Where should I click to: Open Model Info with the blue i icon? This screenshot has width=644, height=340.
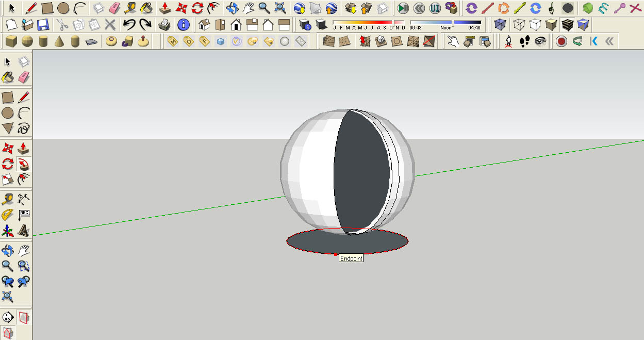click(183, 24)
